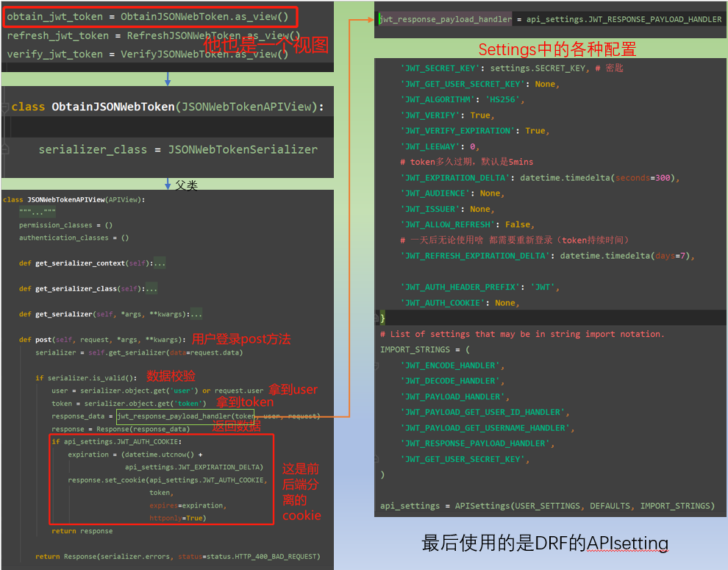Viewport: 728px width, 570px height.
Task: Click the IMPORT_STRINGS = ( line
Action: [425, 350]
